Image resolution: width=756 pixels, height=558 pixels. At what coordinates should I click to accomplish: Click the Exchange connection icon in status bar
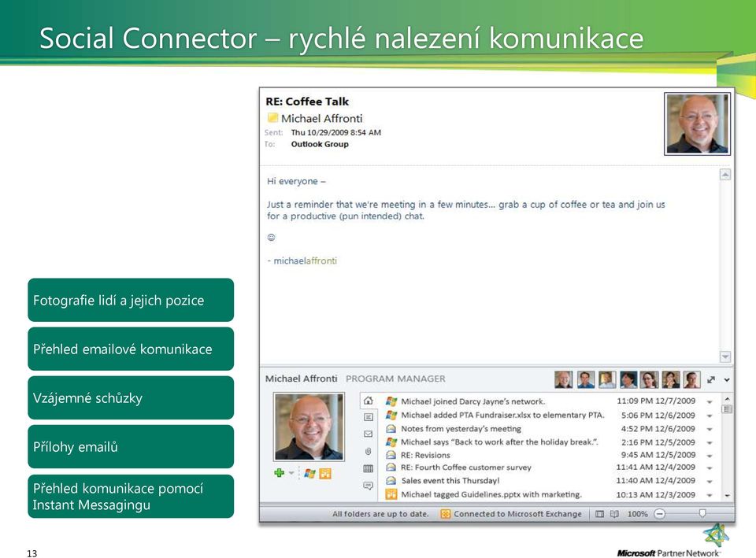point(446,514)
